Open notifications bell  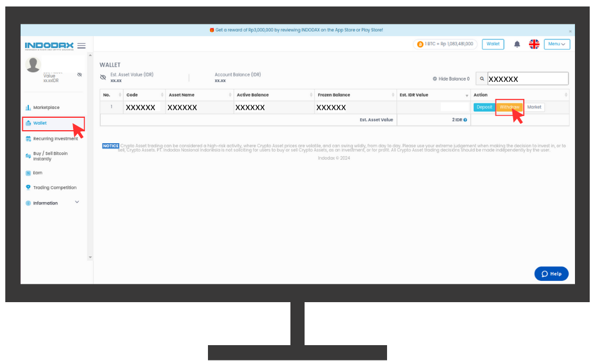(517, 44)
